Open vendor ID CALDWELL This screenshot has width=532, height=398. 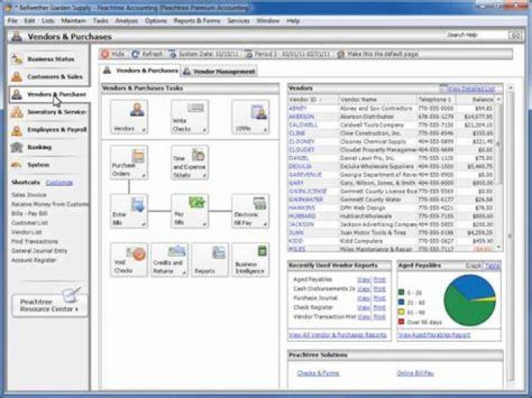click(x=304, y=125)
